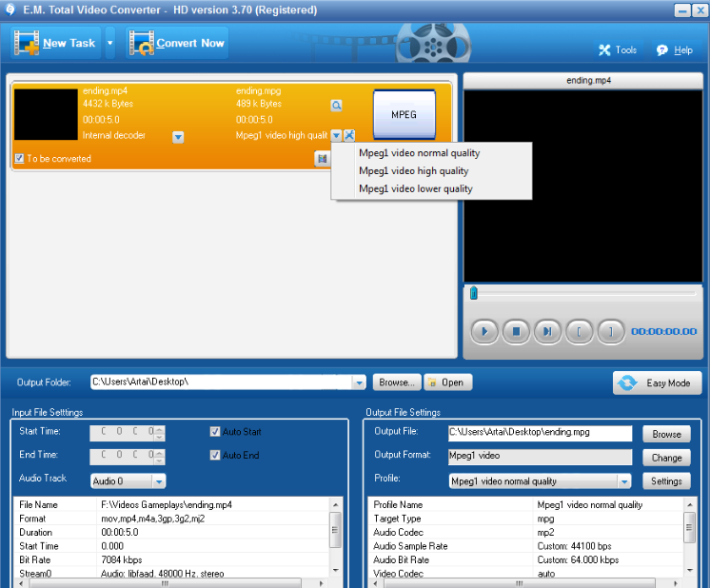Expand the Internal decoder dropdown arrow
The width and height of the screenshot is (710, 588).
[178, 137]
